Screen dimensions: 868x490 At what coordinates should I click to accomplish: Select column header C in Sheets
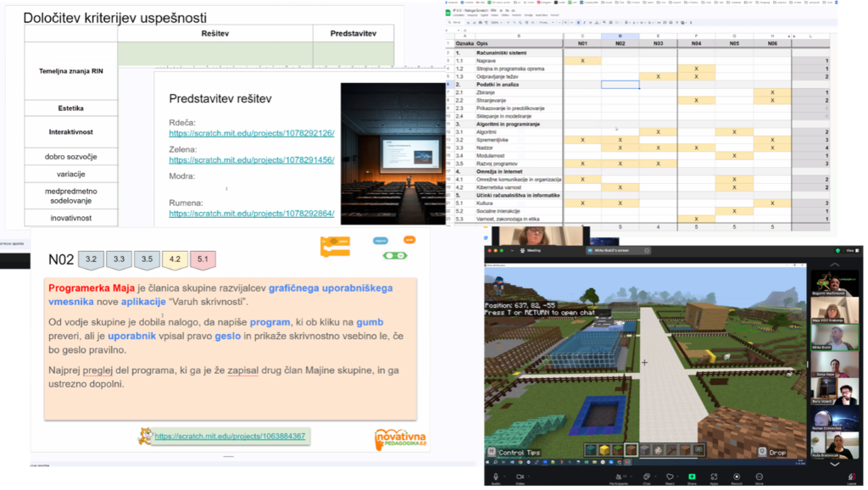click(582, 36)
